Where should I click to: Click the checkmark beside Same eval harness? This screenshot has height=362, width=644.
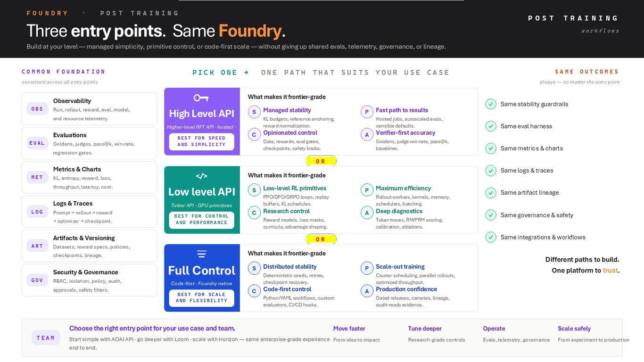point(491,126)
